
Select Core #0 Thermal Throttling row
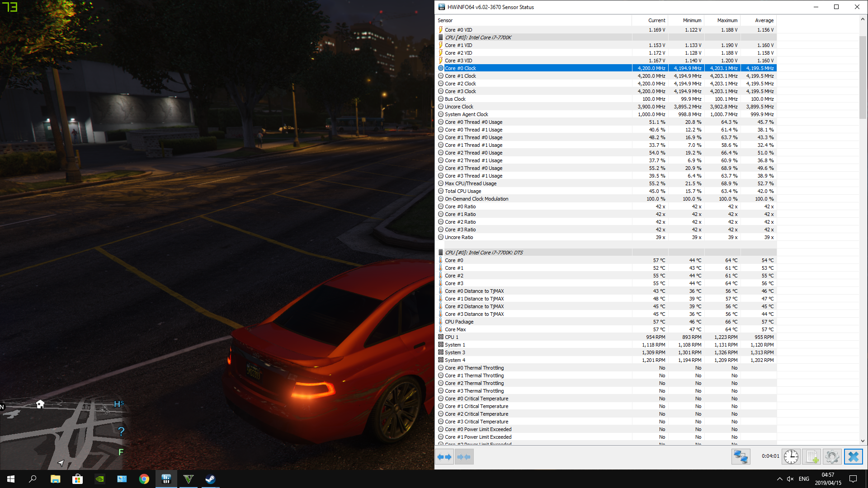click(x=606, y=368)
